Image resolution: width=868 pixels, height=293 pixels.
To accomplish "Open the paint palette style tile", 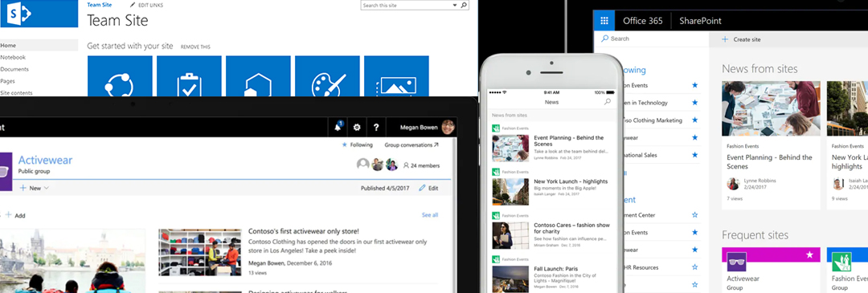I will (x=327, y=76).
